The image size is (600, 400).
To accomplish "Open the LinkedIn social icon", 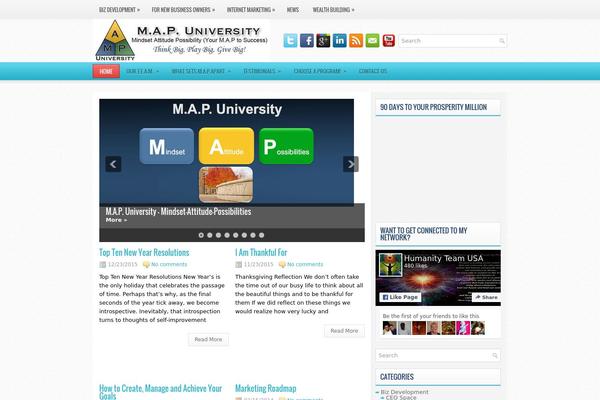I will coord(340,41).
